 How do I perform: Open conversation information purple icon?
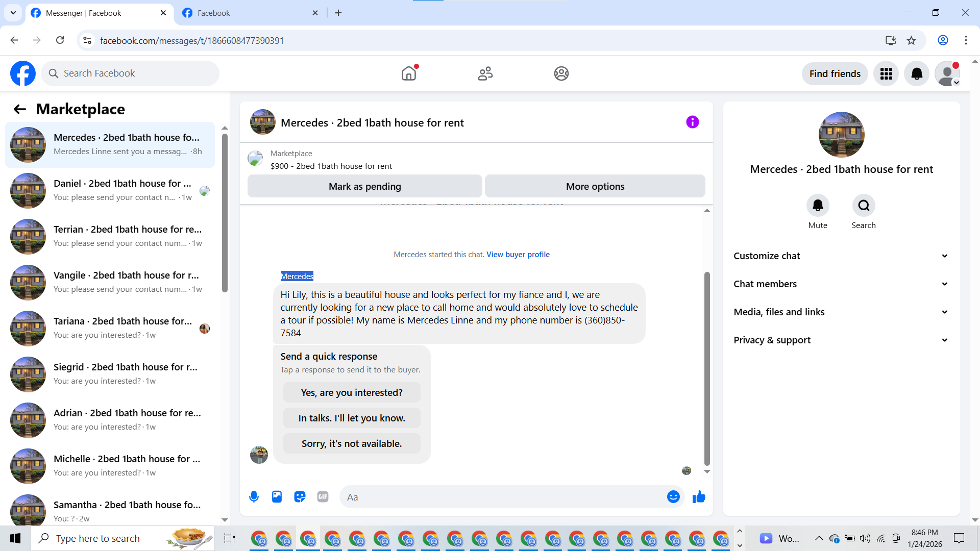click(692, 122)
